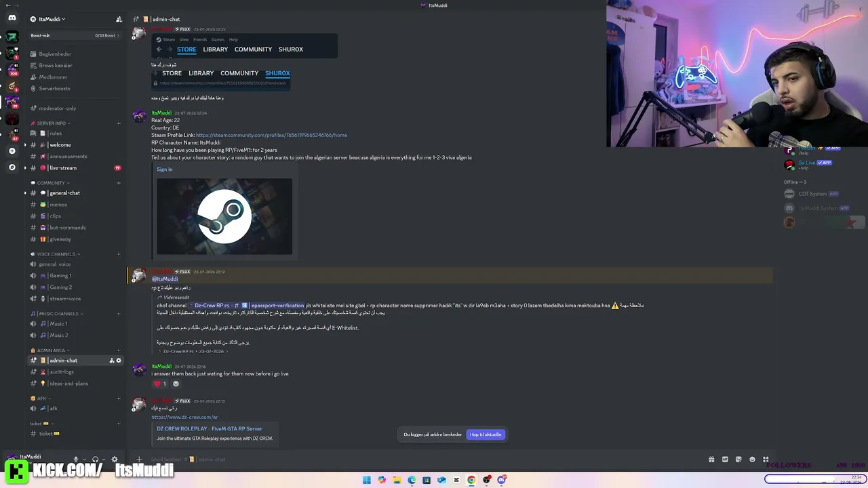This screenshot has width=868, height=488.
Task: Add a reaction next to the heart
Action: [x=176, y=384]
